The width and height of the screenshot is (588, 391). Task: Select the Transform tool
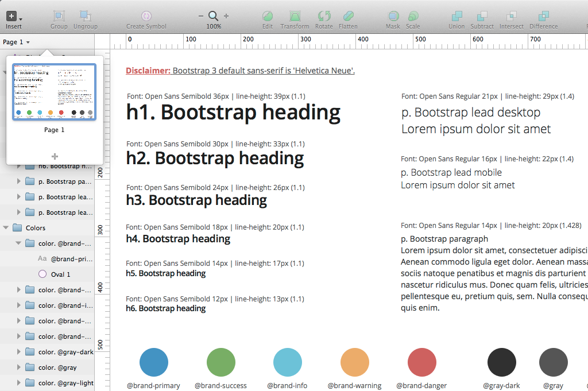[x=295, y=16]
